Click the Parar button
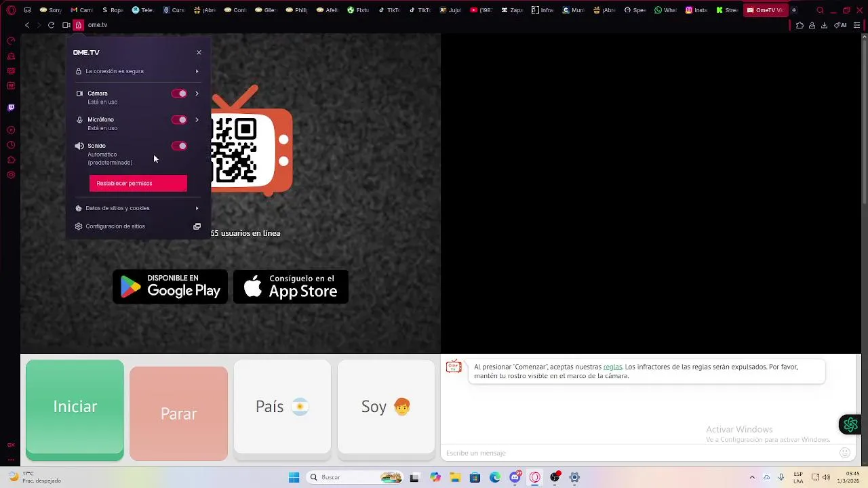Viewport: 868px width, 488px height. [x=178, y=413]
